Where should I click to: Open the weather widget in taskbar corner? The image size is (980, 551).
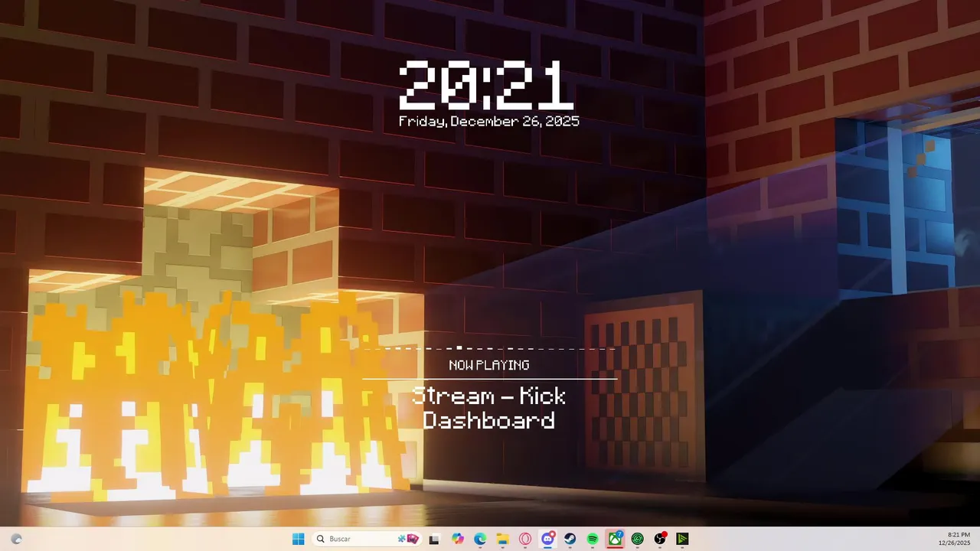17,539
